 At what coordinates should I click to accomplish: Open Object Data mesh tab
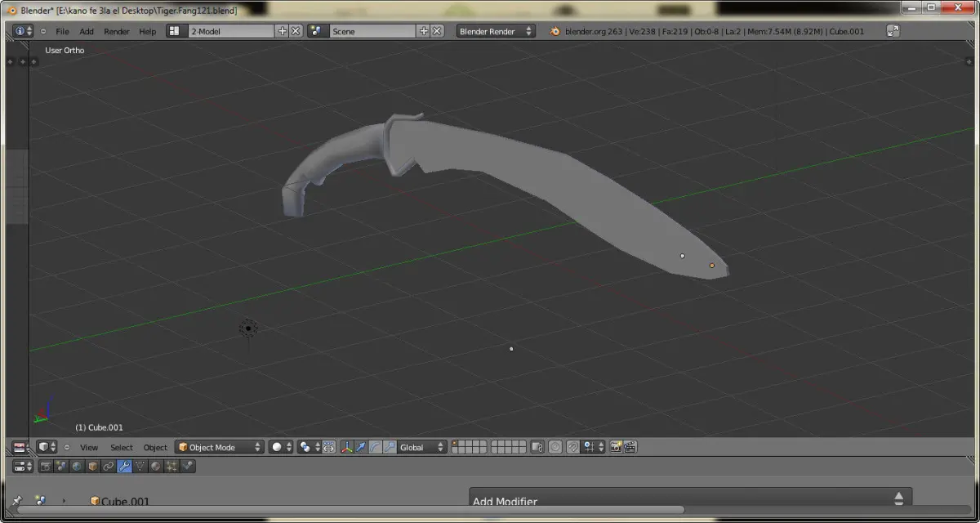(x=140, y=466)
